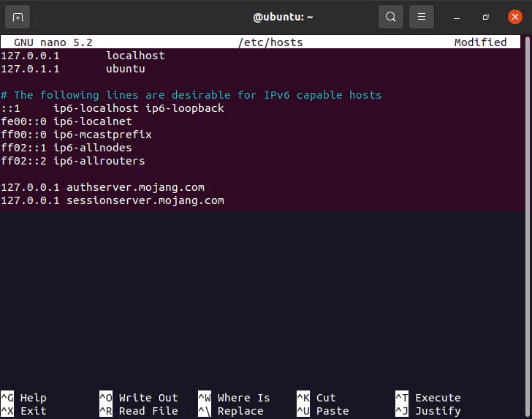Open the terminal hamburger menu
532x419 pixels.
pos(421,16)
